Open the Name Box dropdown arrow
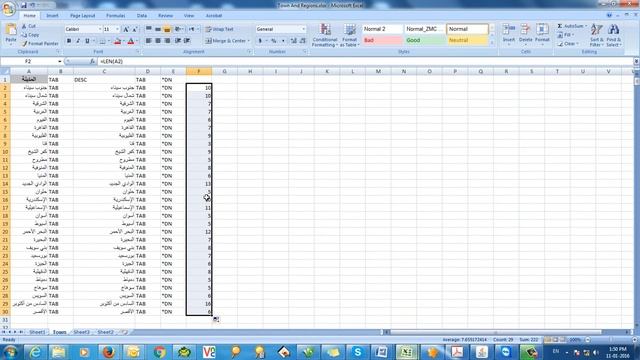 [x=60, y=61]
